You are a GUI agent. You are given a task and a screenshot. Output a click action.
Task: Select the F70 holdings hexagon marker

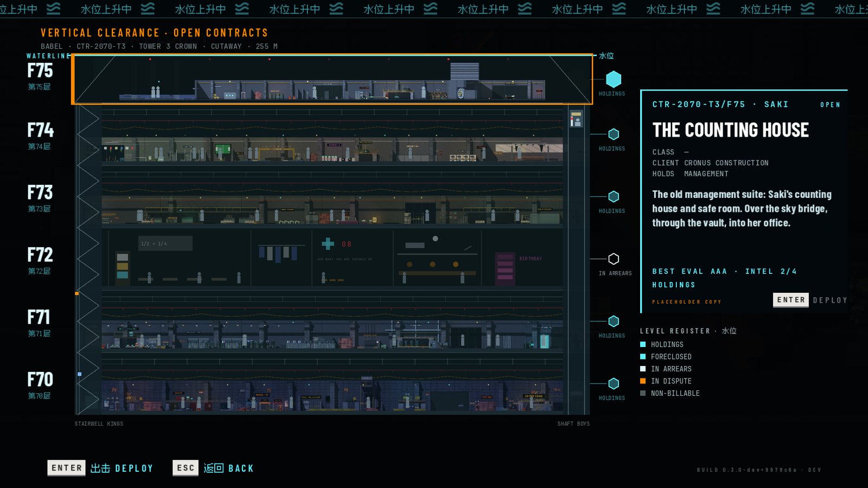(x=614, y=383)
